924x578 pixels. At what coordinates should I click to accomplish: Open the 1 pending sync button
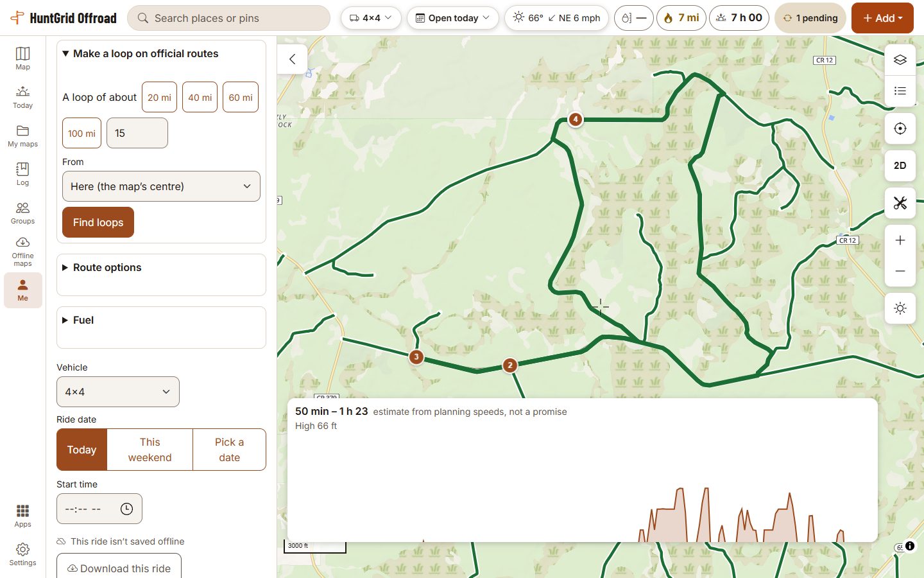(812, 18)
